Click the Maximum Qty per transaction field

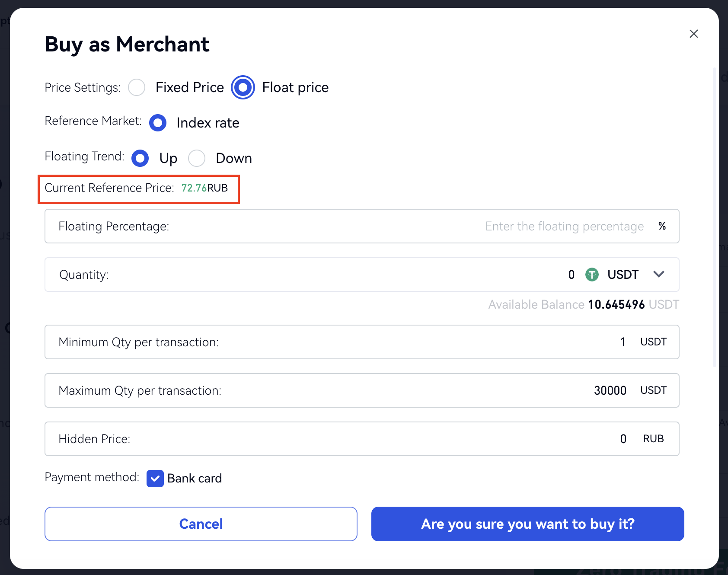point(562,390)
